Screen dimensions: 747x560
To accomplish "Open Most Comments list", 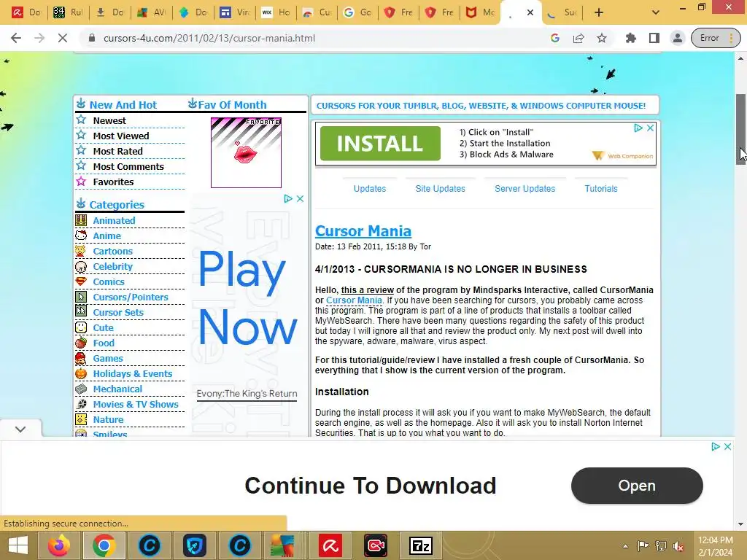I will pyautogui.click(x=128, y=166).
